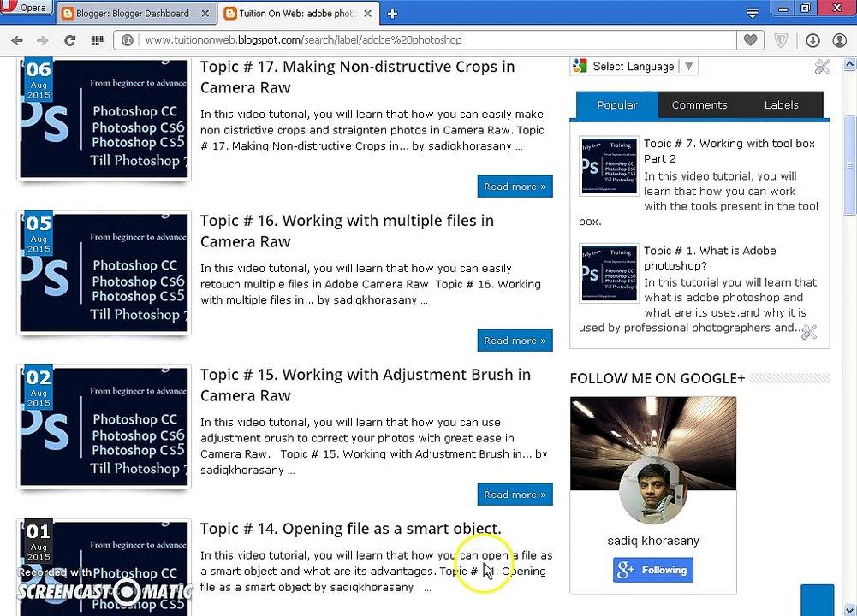This screenshot has width=857, height=616.
Task: Click the scrollbar down arrow
Action: click(850, 609)
